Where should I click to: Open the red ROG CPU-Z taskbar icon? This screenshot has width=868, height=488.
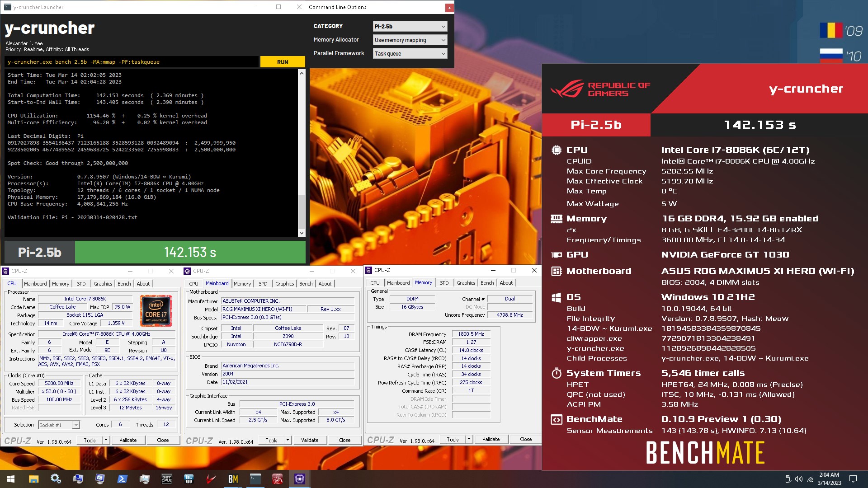point(277,479)
